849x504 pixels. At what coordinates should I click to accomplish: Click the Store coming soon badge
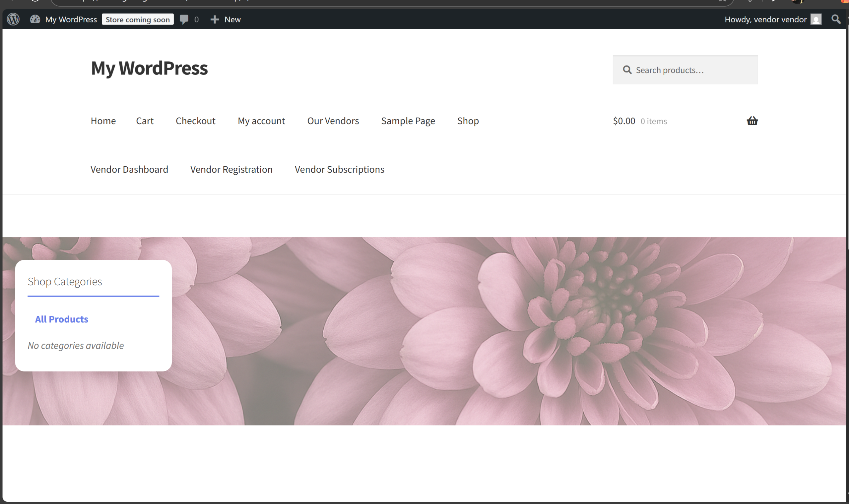pos(138,19)
